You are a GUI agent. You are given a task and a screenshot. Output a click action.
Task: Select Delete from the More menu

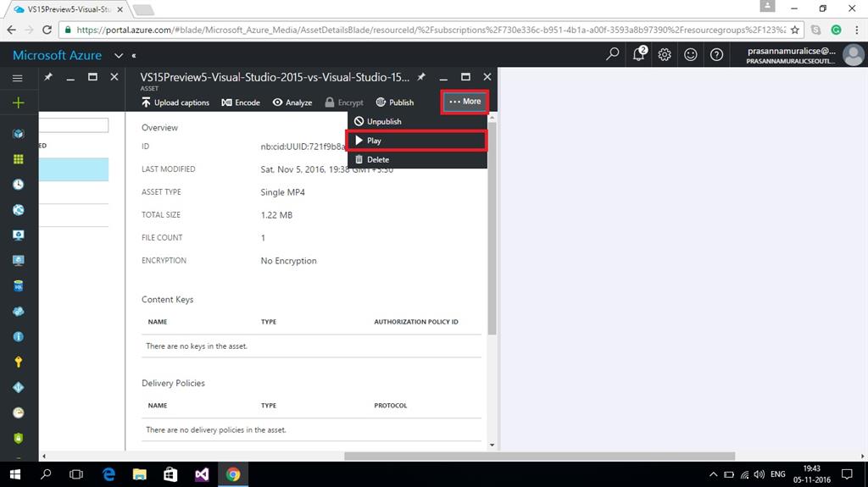click(417, 159)
